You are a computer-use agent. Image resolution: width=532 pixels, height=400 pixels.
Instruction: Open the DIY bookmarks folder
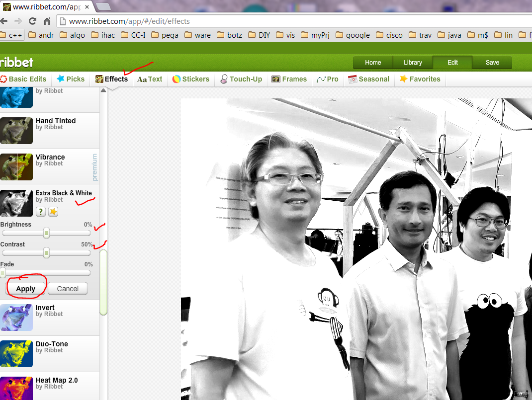pos(259,35)
